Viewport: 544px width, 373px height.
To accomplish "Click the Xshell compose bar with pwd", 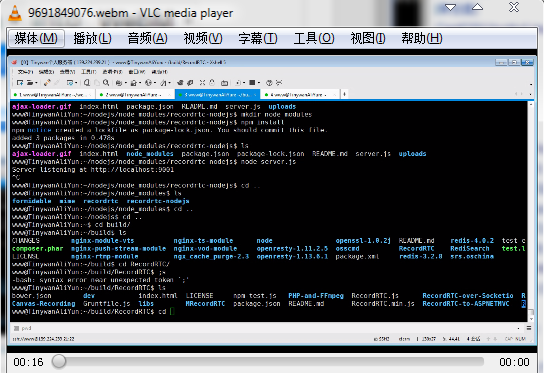I will click(x=267, y=328).
